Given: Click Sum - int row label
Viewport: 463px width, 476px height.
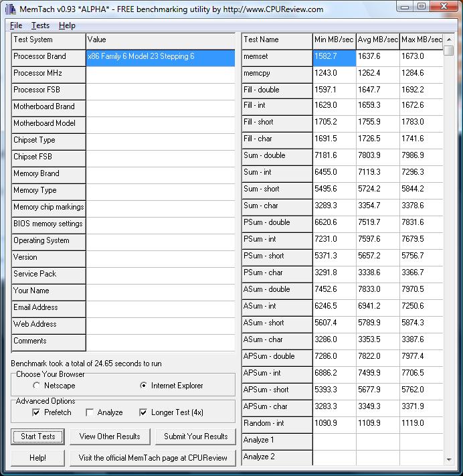Looking at the screenshot, I should [277, 173].
